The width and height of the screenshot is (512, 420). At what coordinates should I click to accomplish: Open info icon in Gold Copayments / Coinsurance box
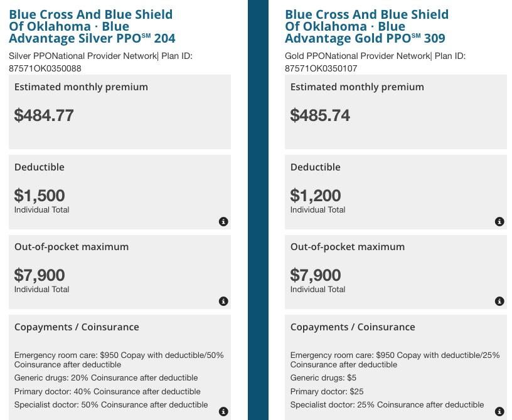point(499,412)
